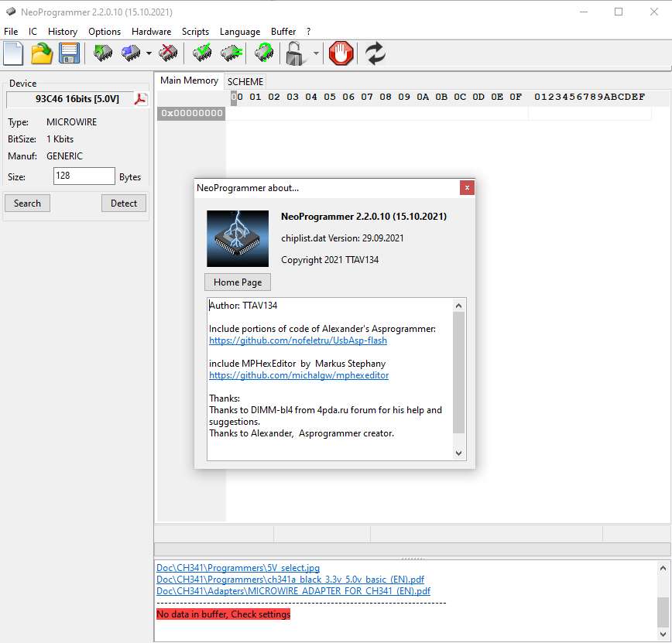Open the mphexeditor GitHub link

299,375
